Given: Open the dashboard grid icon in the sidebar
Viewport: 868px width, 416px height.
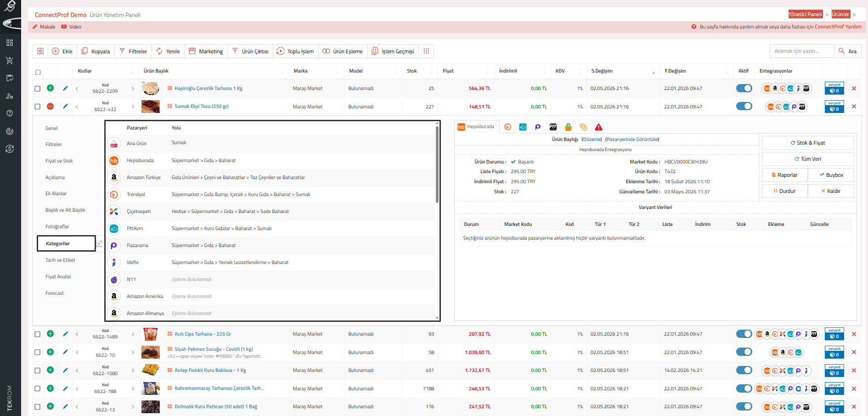Looking at the screenshot, I should 10,43.
